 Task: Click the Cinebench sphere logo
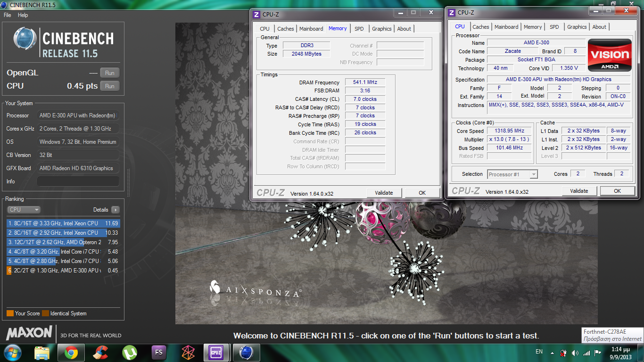25,39
